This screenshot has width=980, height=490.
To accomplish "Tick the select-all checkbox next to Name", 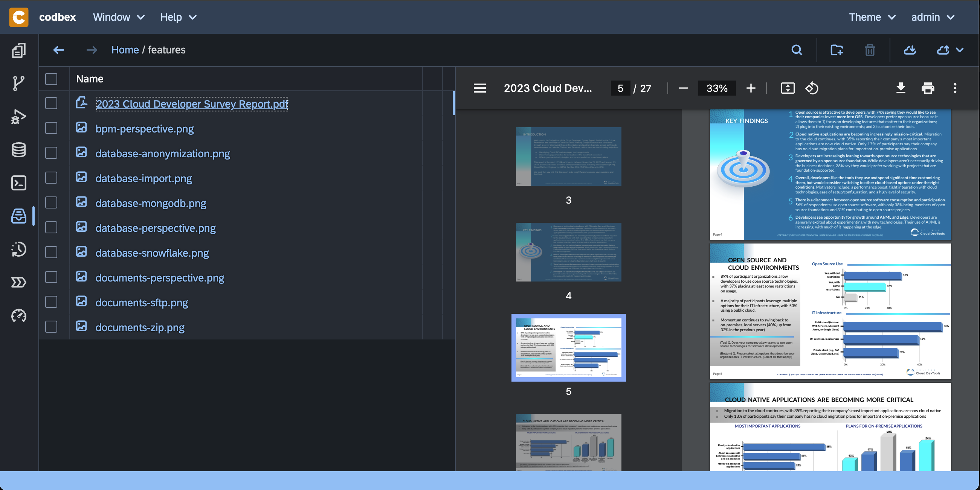I will pyautogui.click(x=51, y=79).
